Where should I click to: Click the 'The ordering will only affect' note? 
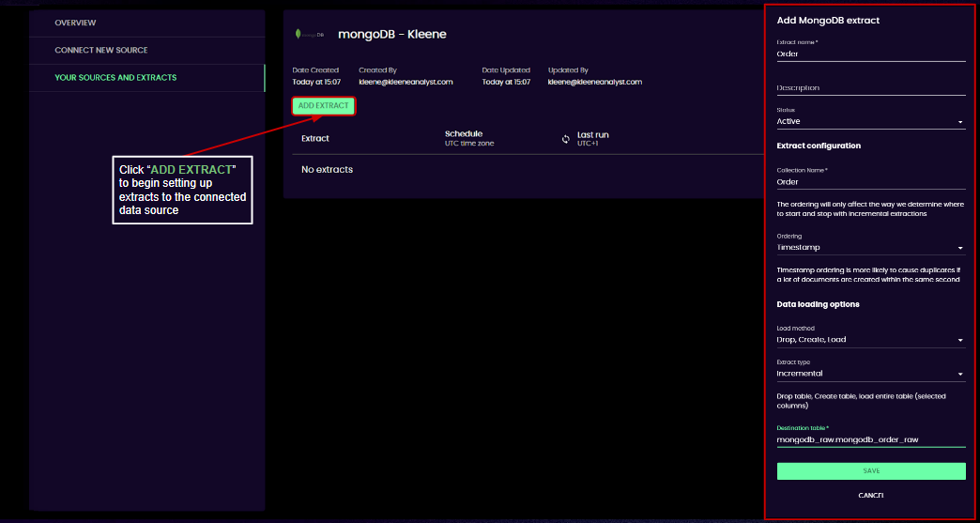click(x=870, y=208)
